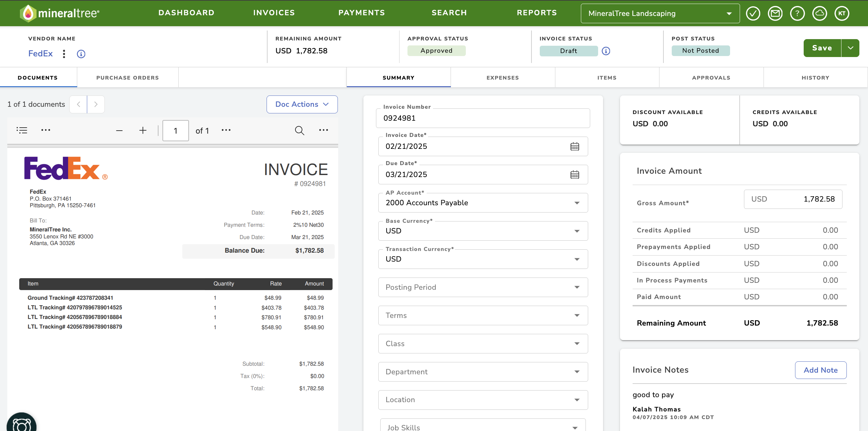Open the FedEx vendor link
The height and width of the screenshot is (431, 868).
pos(40,54)
